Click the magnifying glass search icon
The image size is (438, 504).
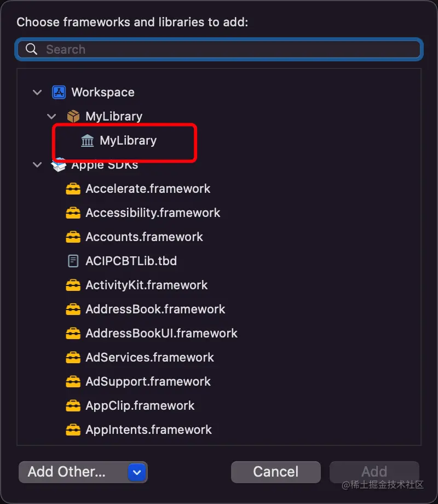(x=32, y=49)
